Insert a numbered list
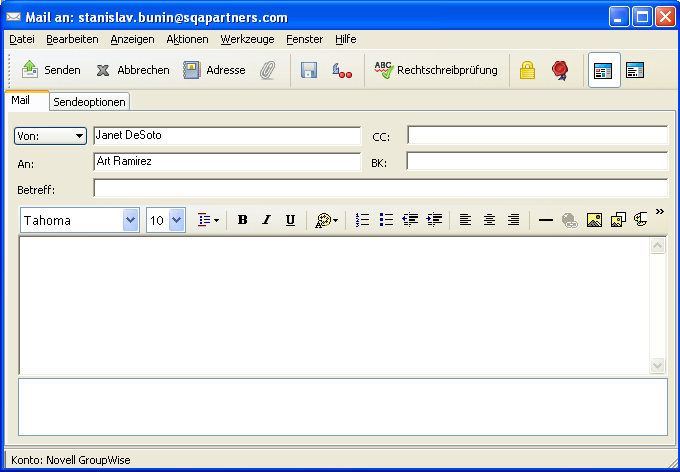 362,220
